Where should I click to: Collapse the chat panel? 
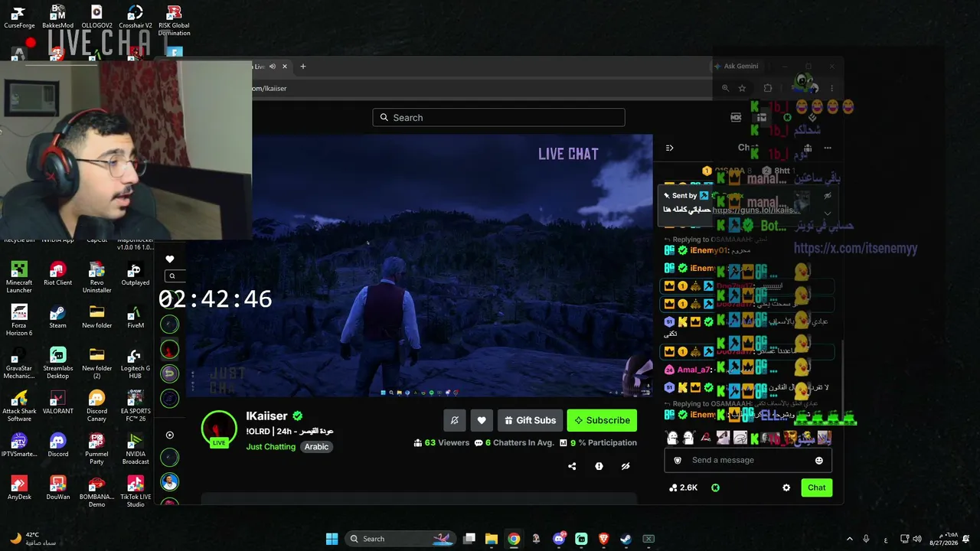point(669,148)
